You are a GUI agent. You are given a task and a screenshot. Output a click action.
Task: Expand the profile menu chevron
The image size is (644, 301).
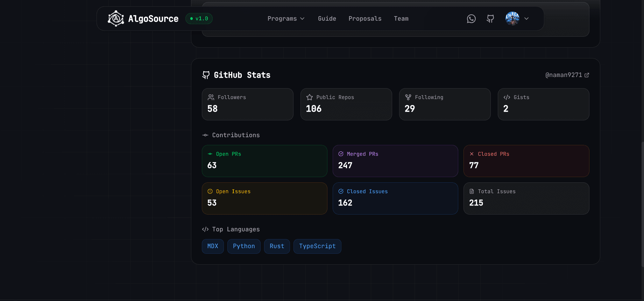[x=526, y=19]
